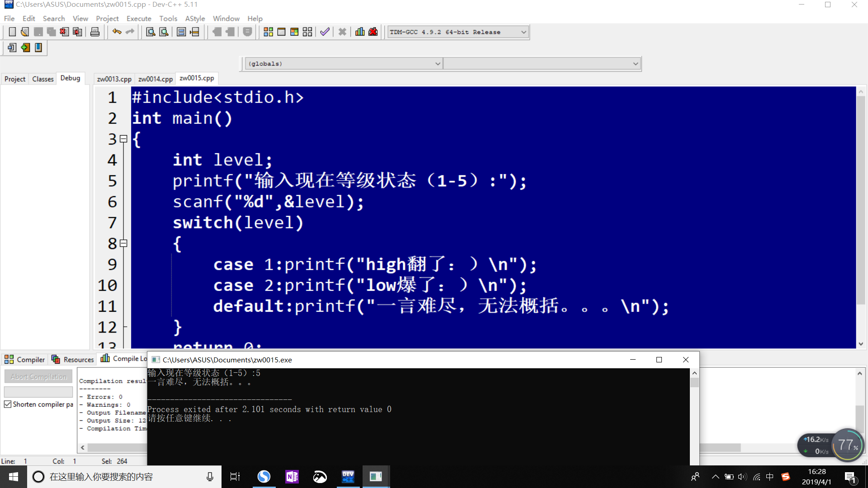Open the Classes panel tab
This screenshot has width=868, height=488.
point(43,79)
